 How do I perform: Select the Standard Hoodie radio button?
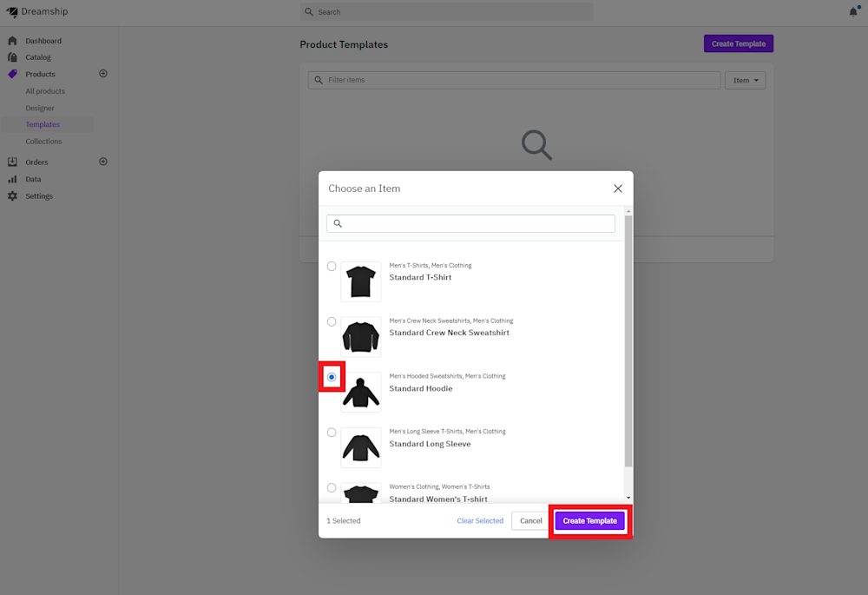point(332,377)
